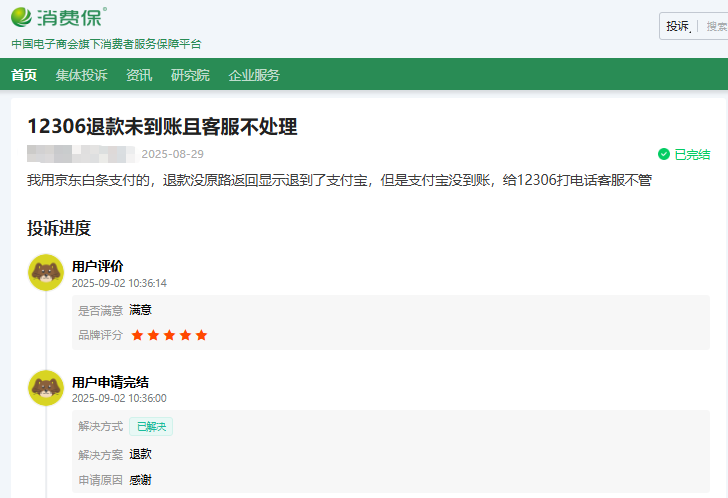Go to the 首页 navigation tab

[x=24, y=75]
